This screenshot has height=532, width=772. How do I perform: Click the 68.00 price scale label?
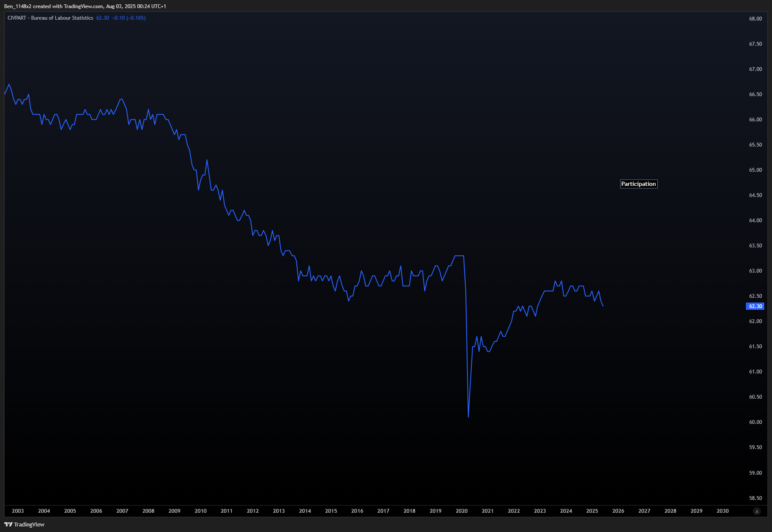(755, 19)
